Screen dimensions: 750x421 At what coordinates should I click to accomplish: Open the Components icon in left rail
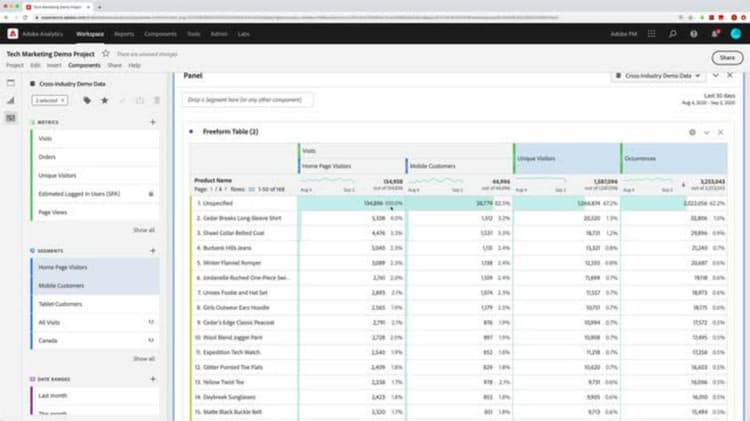11,118
